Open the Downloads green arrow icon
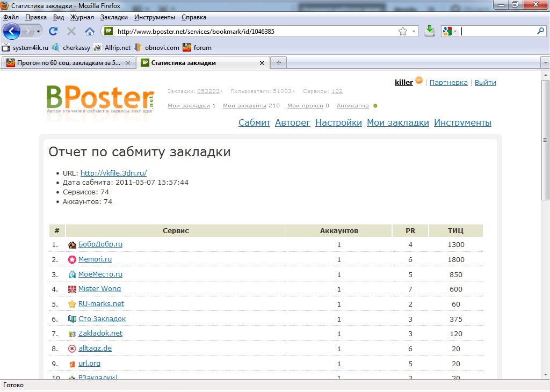 (x=429, y=31)
